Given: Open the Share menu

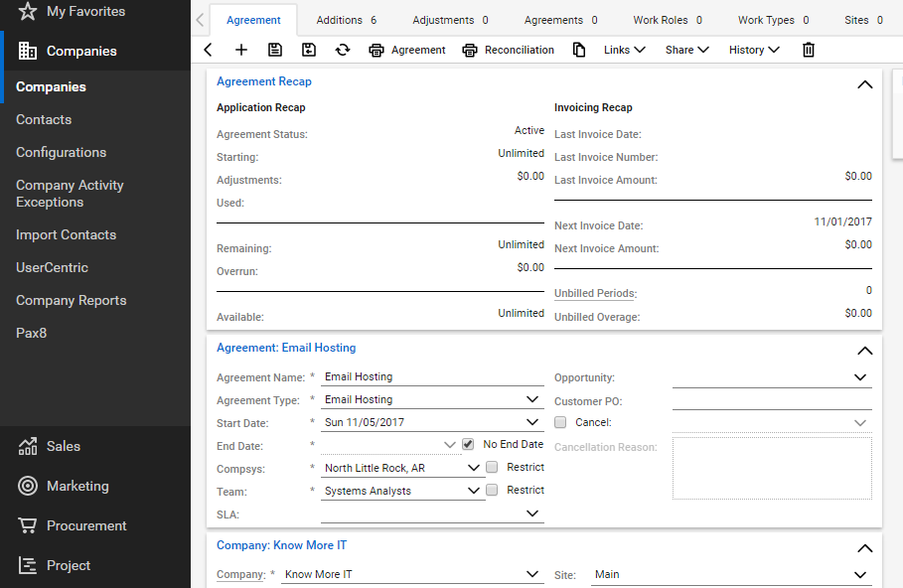Looking at the screenshot, I should pos(687,50).
